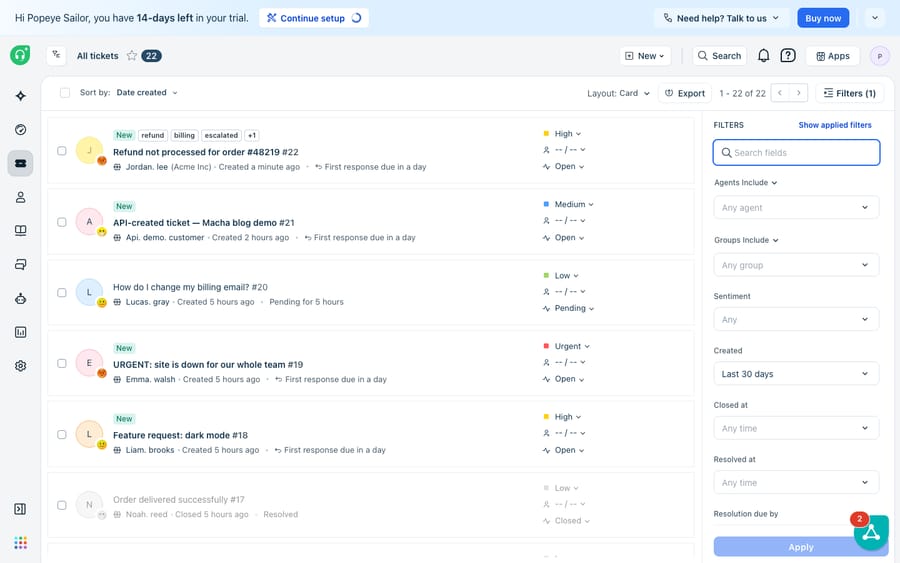900x563 pixels.
Task: Open the Tickets icon in sidebar
Action: [21, 164]
